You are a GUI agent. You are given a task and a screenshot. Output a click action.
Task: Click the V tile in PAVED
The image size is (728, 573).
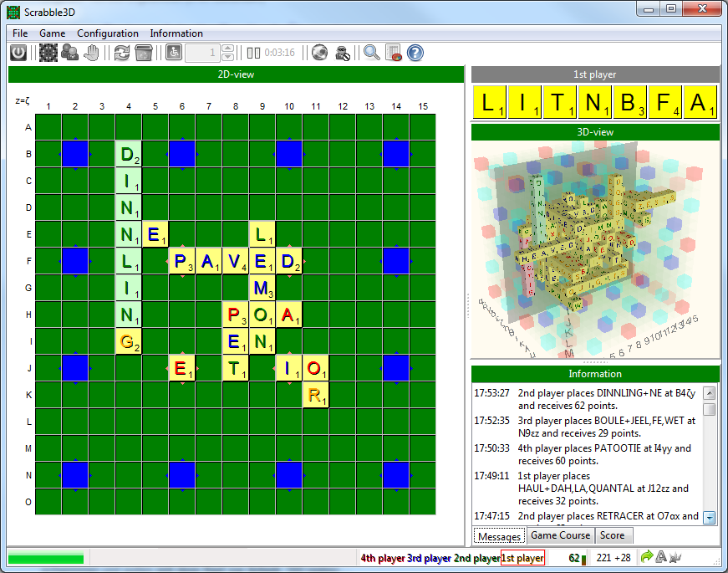236,261
